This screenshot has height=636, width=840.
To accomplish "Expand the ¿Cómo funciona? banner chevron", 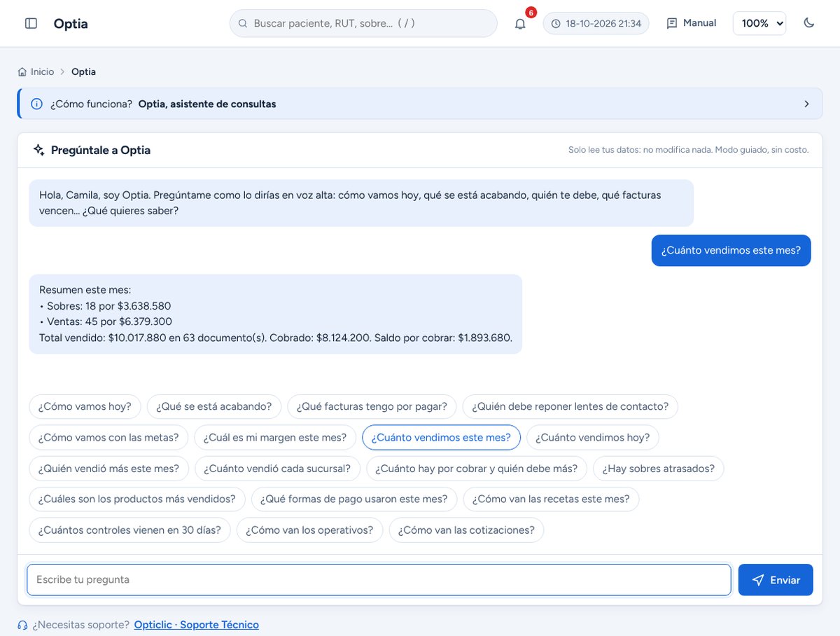I will pyautogui.click(x=806, y=104).
